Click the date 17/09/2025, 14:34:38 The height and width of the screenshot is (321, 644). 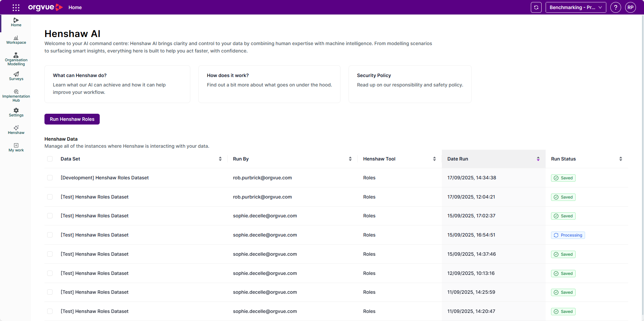click(x=472, y=178)
